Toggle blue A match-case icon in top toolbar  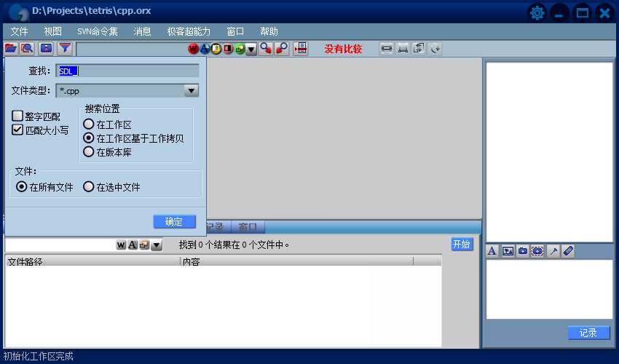point(205,49)
